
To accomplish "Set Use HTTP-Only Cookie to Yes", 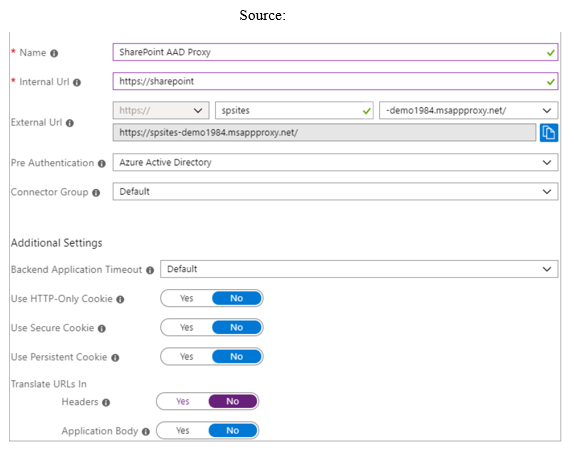I will coord(187,298).
